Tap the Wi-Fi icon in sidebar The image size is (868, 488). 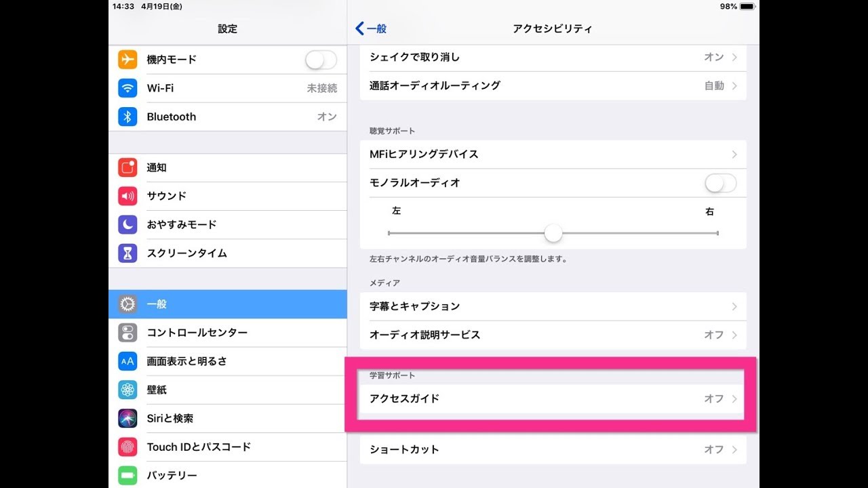(127, 88)
